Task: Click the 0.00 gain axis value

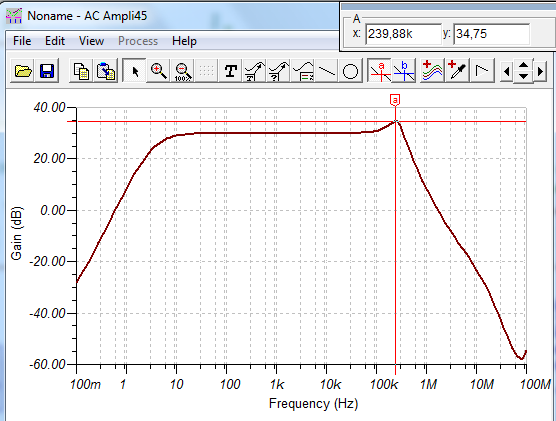Action: tap(53, 210)
